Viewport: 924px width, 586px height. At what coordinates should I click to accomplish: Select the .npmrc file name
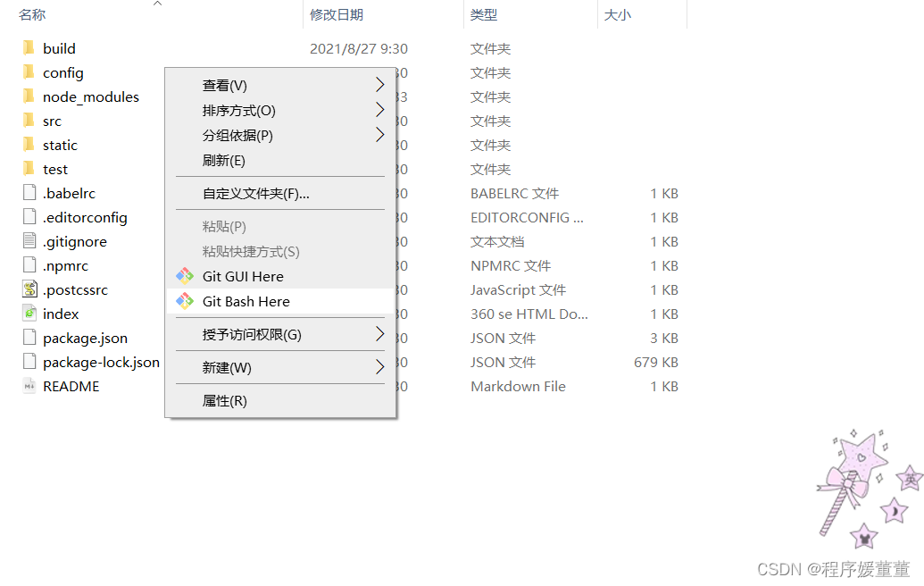65,266
